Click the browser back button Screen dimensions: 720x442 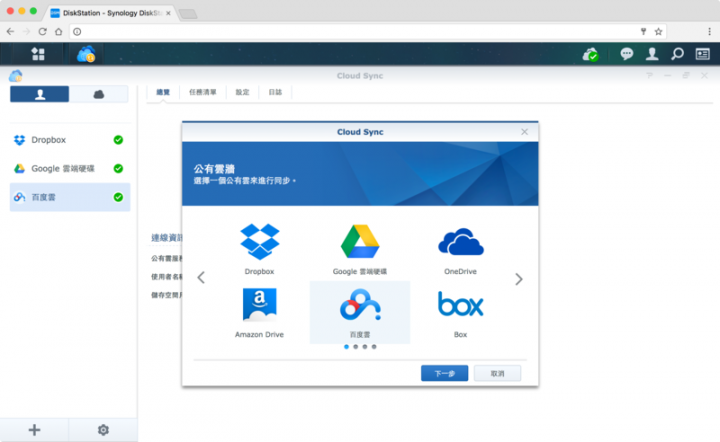[x=10, y=32]
